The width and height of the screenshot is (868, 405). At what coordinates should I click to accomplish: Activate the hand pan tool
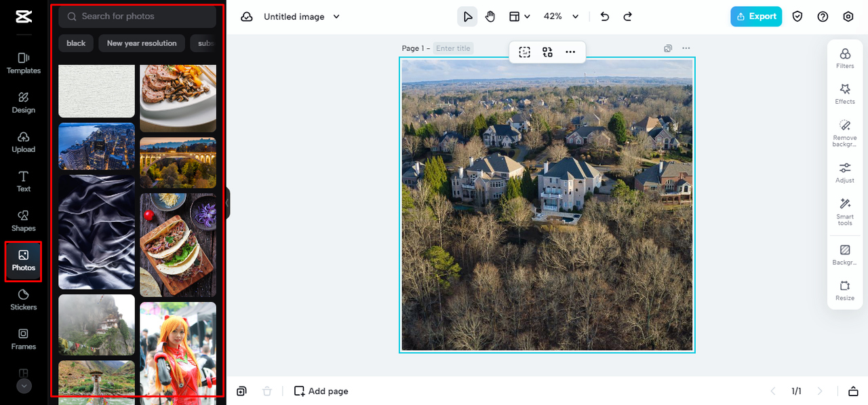(490, 17)
